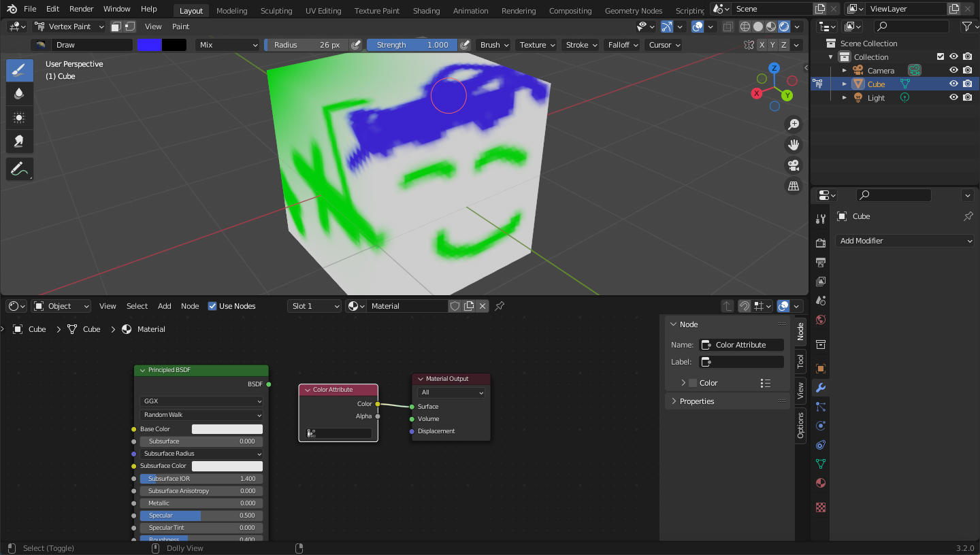This screenshot has height=555, width=980.
Task: Open Vertex Paint mode dropdown
Action: [x=67, y=27]
